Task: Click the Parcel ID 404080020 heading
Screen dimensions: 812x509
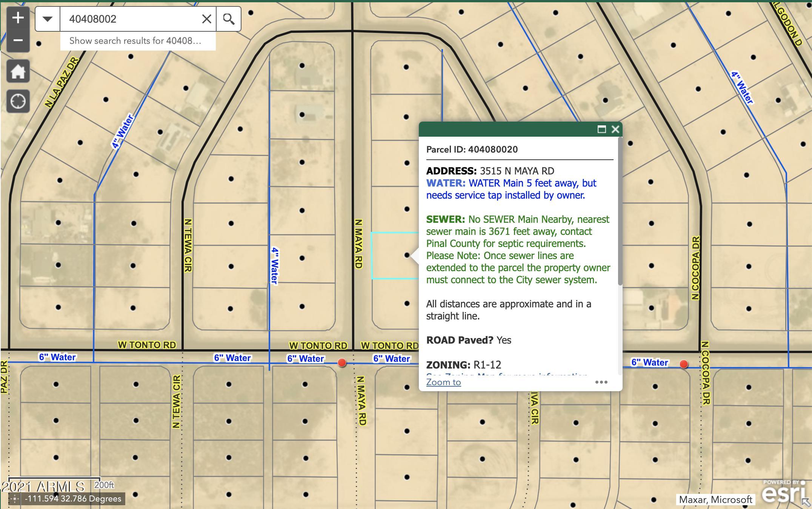Action: click(x=472, y=150)
